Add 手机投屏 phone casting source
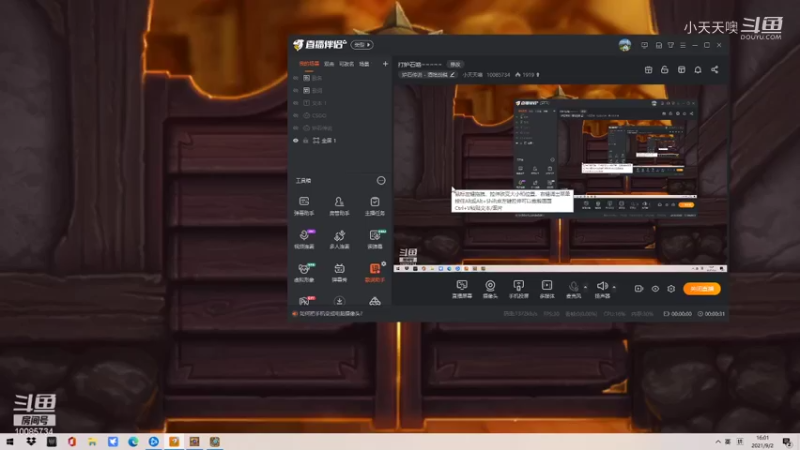The height and width of the screenshot is (450, 800). point(518,289)
